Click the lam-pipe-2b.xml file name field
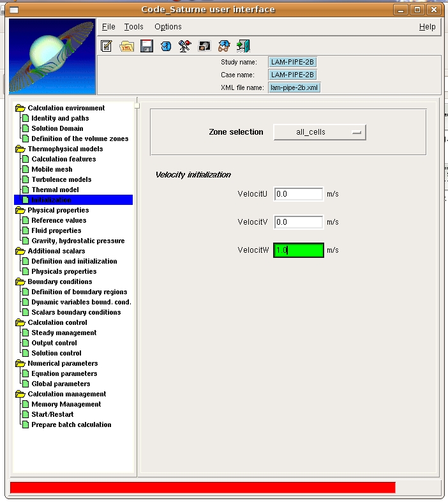Image resolution: width=448 pixels, height=503 pixels. coord(294,87)
